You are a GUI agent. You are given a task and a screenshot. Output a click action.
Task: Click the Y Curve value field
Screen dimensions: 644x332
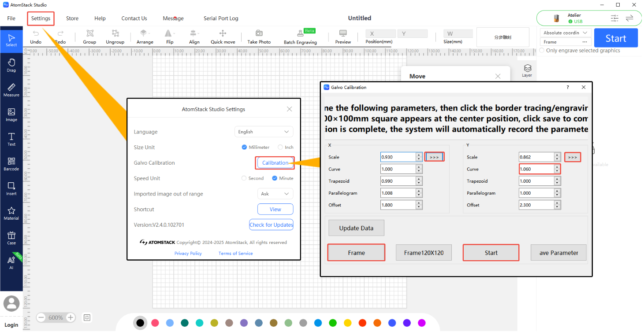tap(540, 169)
